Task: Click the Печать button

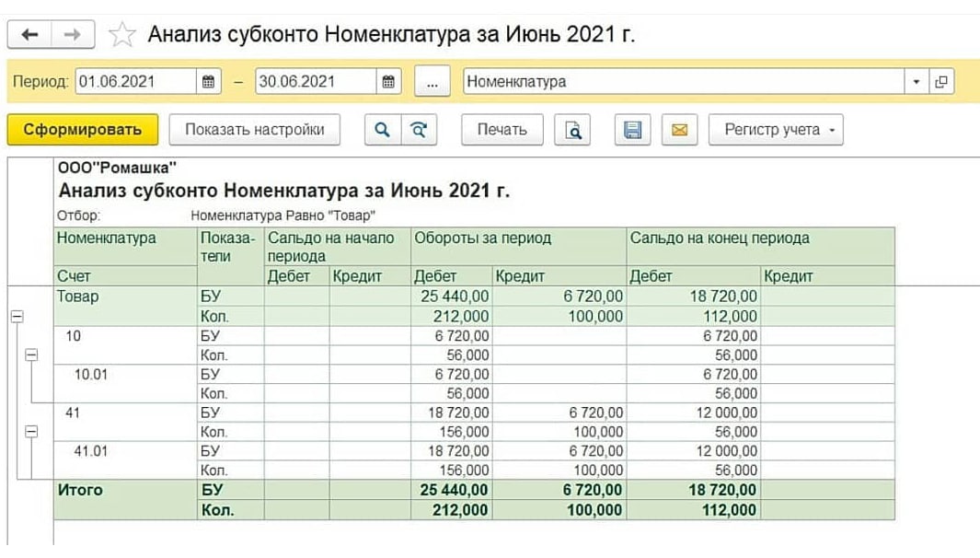Action: click(502, 130)
